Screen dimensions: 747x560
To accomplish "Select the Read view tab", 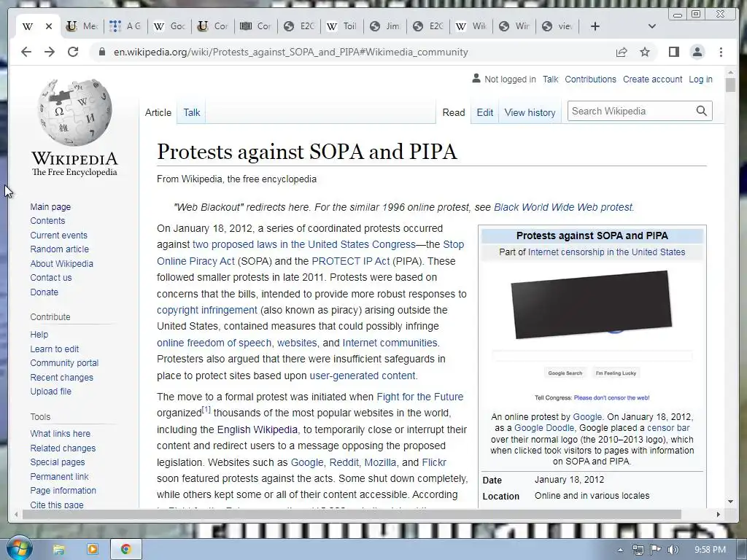I will pyautogui.click(x=454, y=112).
